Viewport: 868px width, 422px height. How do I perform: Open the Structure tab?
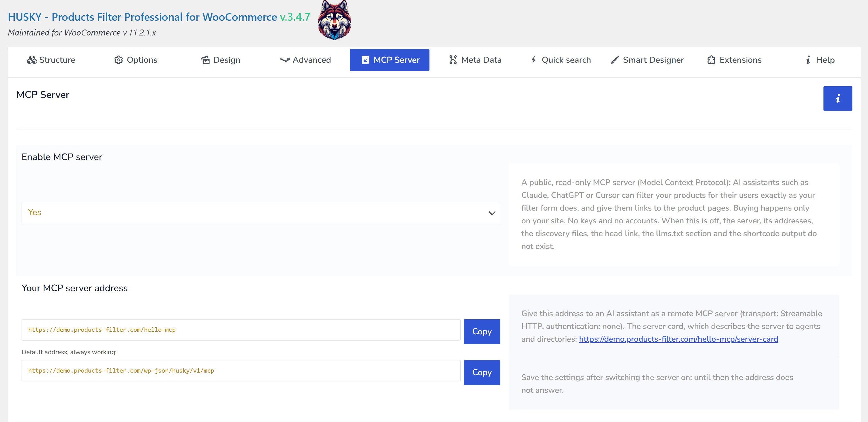(x=51, y=60)
